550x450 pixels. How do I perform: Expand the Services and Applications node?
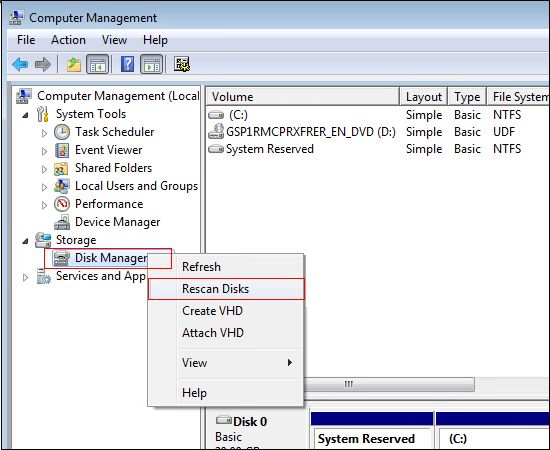[25, 277]
